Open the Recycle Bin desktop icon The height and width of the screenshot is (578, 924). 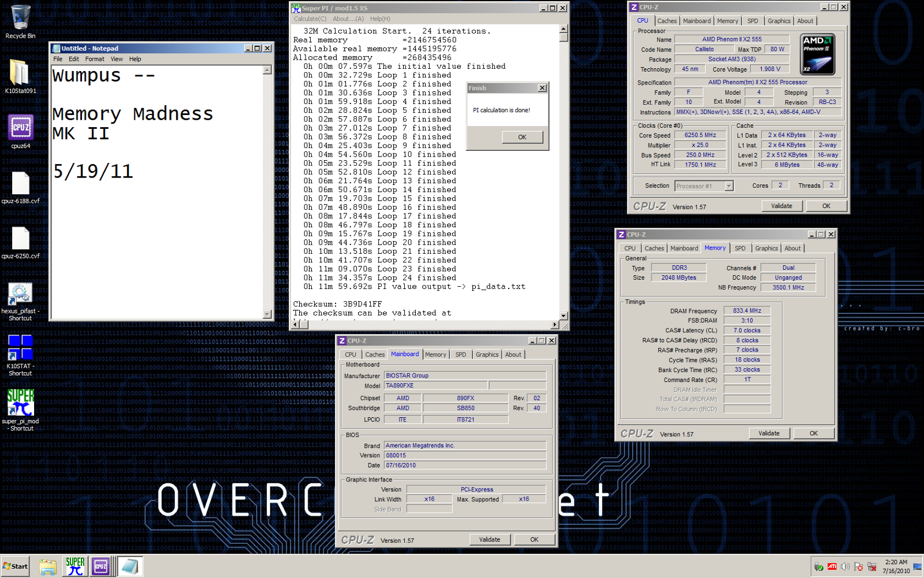click(x=20, y=22)
